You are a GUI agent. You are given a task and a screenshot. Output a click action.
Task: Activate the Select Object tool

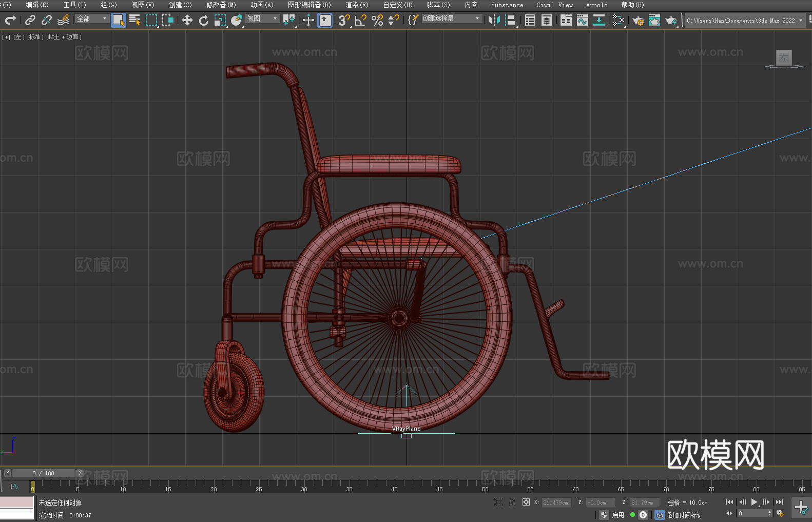tap(119, 20)
